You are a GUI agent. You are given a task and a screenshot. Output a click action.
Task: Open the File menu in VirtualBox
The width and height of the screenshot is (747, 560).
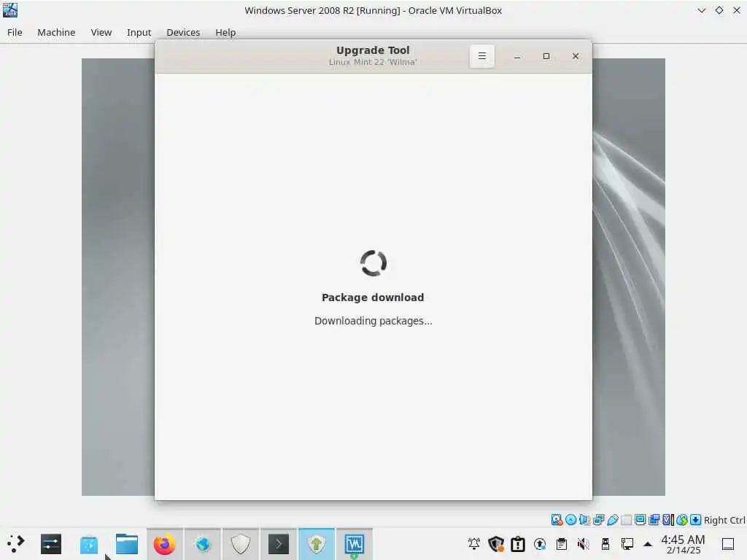[15, 32]
